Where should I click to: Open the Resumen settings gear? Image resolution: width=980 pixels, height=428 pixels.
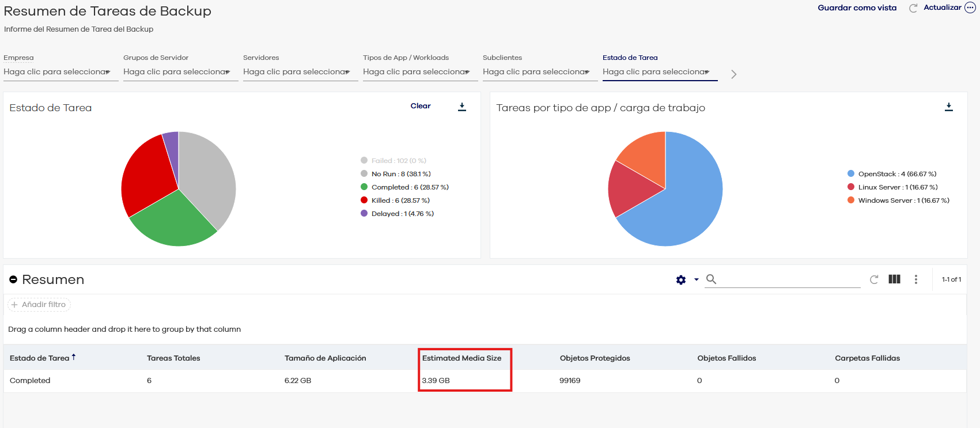(x=681, y=279)
